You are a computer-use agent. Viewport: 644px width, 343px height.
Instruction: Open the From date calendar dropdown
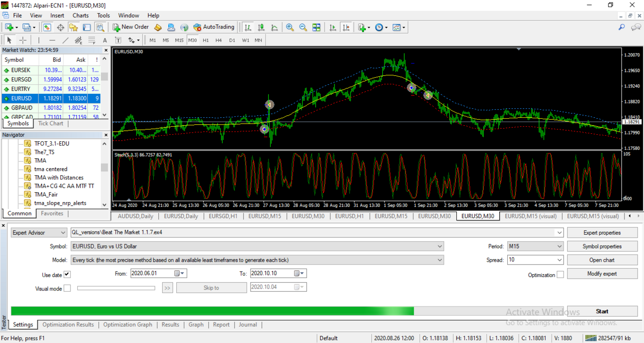[x=180, y=274]
